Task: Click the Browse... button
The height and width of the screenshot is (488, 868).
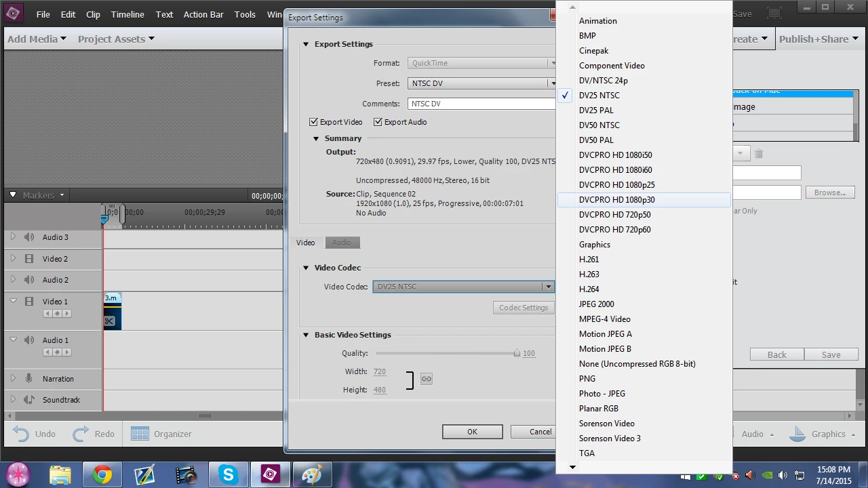Action: tap(830, 192)
